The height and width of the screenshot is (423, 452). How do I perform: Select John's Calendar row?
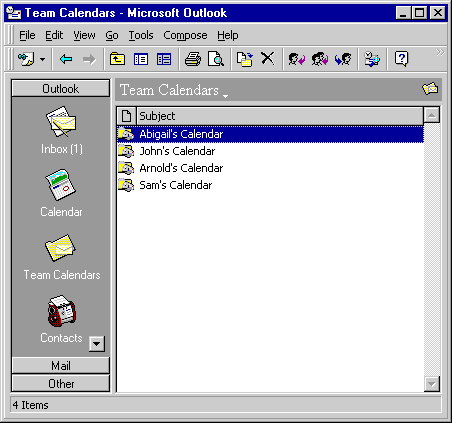(270, 151)
